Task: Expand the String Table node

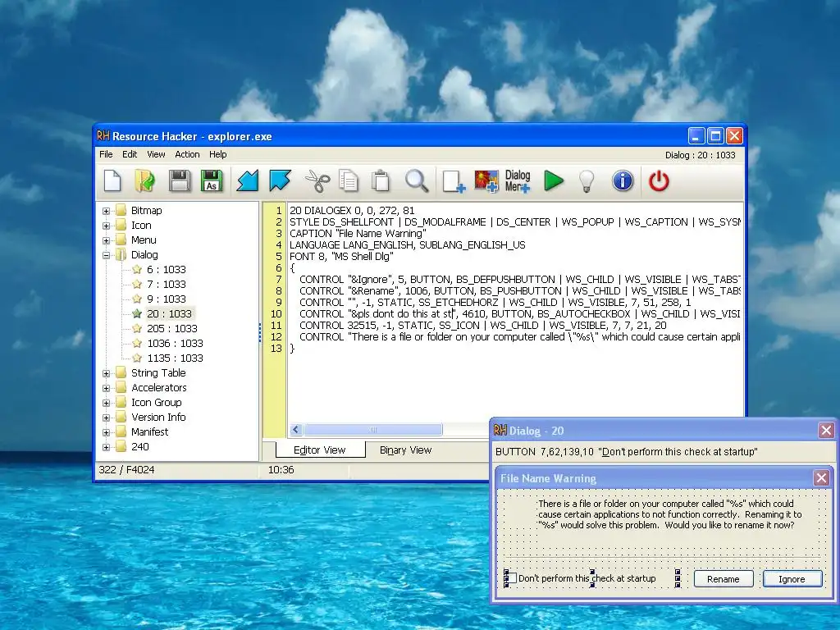Action: click(x=106, y=373)
